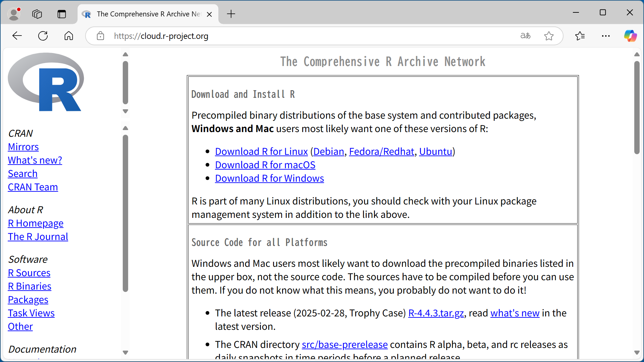
Task: Click the main page scrollbar thumb
Action: point(637,107)
